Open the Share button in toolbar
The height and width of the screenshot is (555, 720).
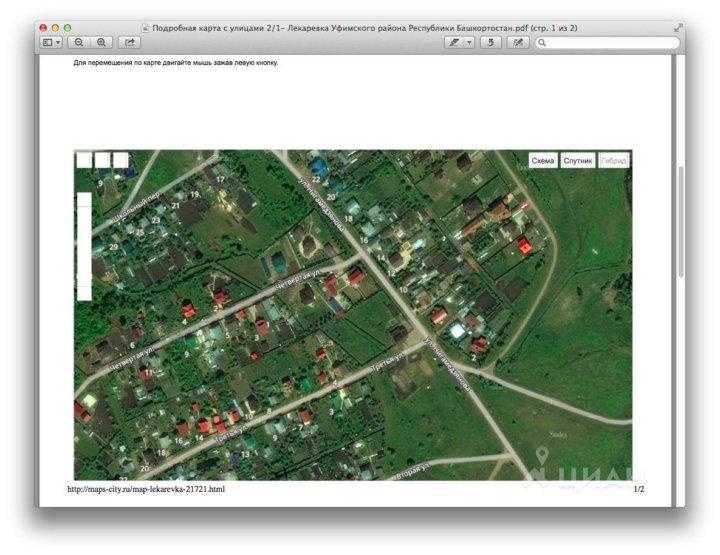(129, 43)
